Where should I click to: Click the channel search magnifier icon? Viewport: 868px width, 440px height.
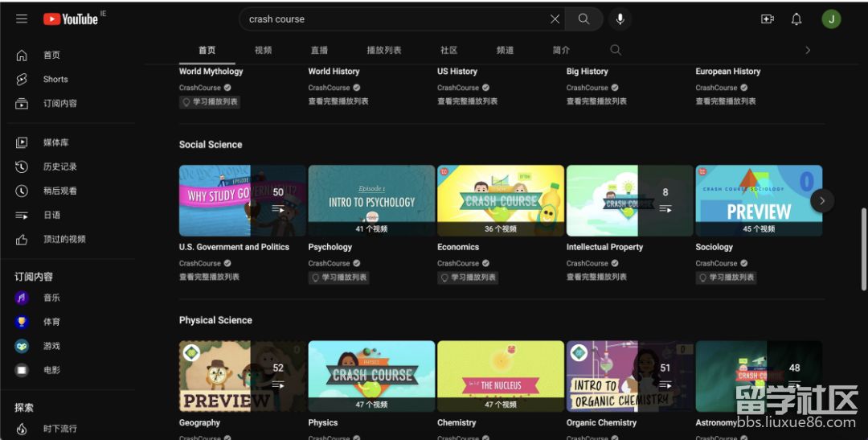[x=616, y=50]
